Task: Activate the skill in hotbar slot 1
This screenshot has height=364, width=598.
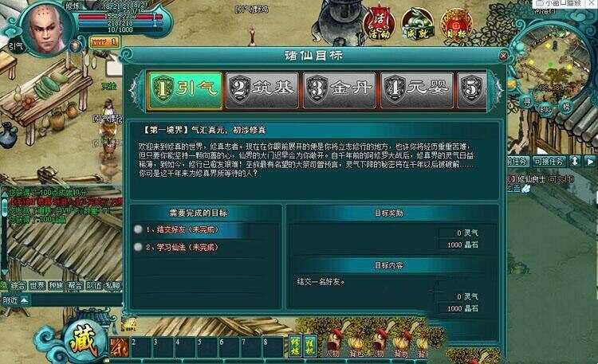Action: pyautogui.click(x=119, y=347)
